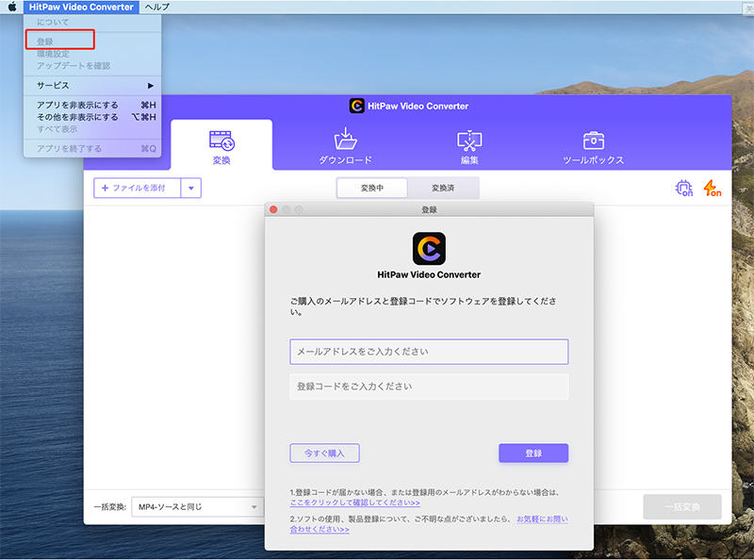Viewport: 754px width, 560px height.
Task: Show the 変換済 list
Action: point(443,189)
